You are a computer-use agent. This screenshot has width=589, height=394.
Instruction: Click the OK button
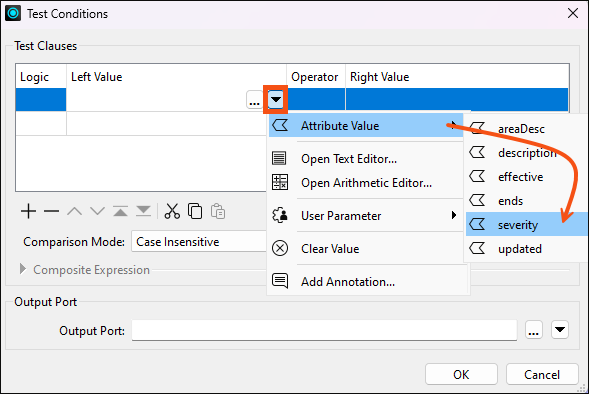[461, 374]
